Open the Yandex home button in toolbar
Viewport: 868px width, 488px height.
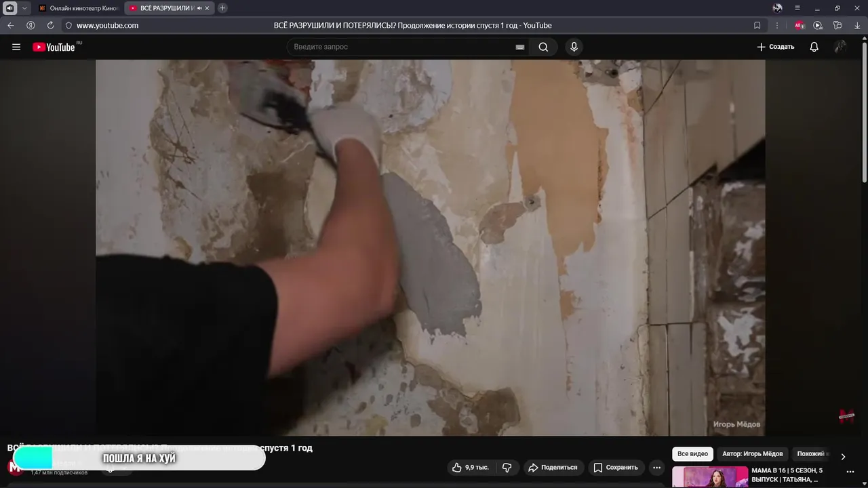[31, 25]
